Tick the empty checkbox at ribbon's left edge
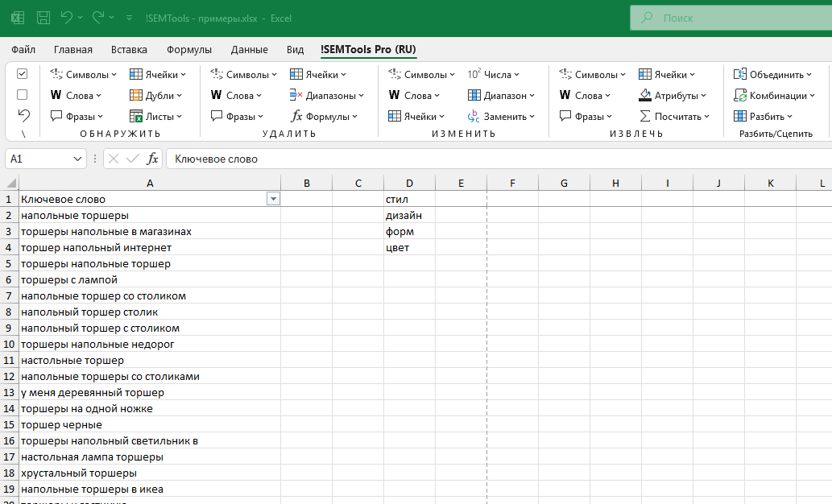The image size is (832, 504). (x=23, y=94)
